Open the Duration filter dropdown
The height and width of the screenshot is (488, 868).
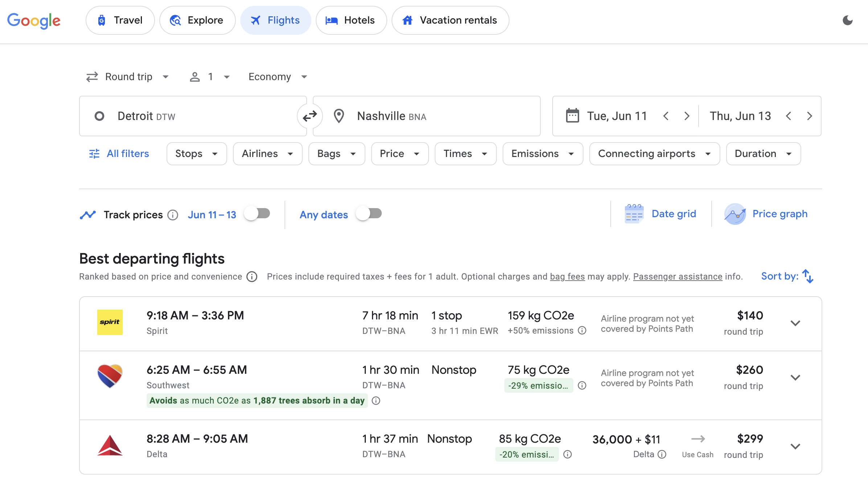tap(763, 154)
